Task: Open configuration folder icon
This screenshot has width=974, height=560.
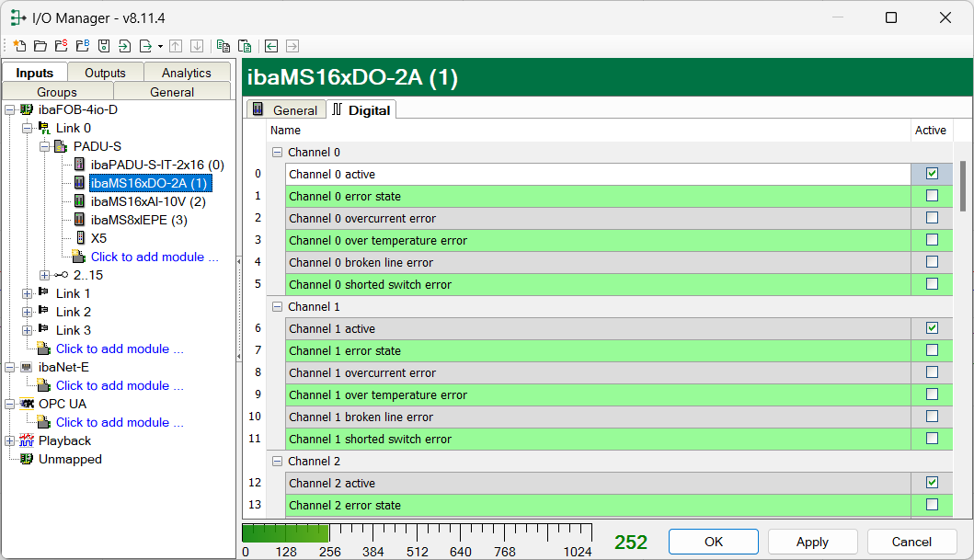Action: (x=40, y=46)
